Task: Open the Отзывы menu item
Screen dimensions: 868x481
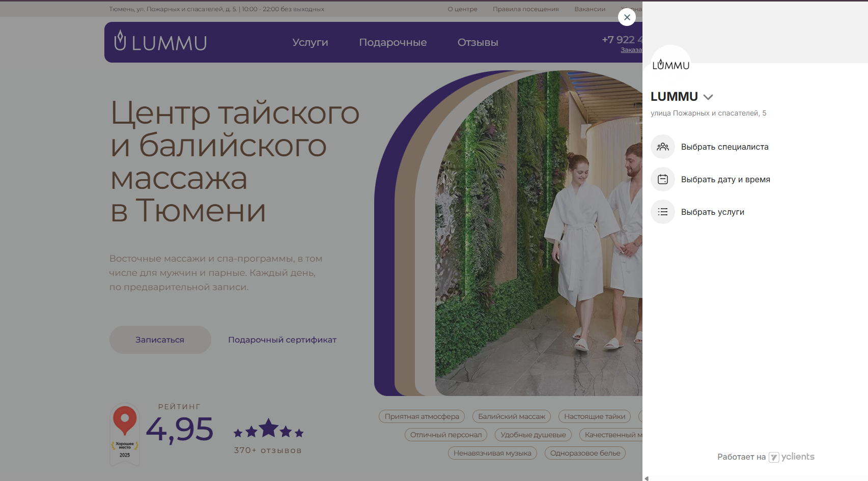Action: click(x=478, y=42)
